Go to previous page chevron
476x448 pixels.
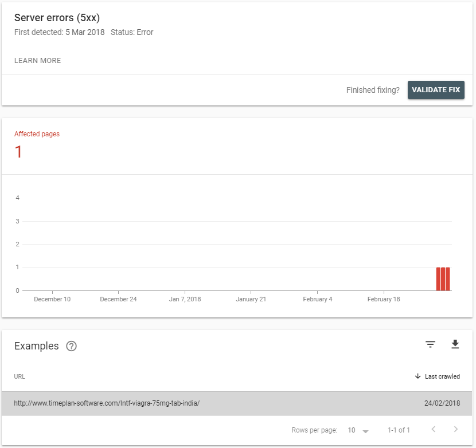434,430
